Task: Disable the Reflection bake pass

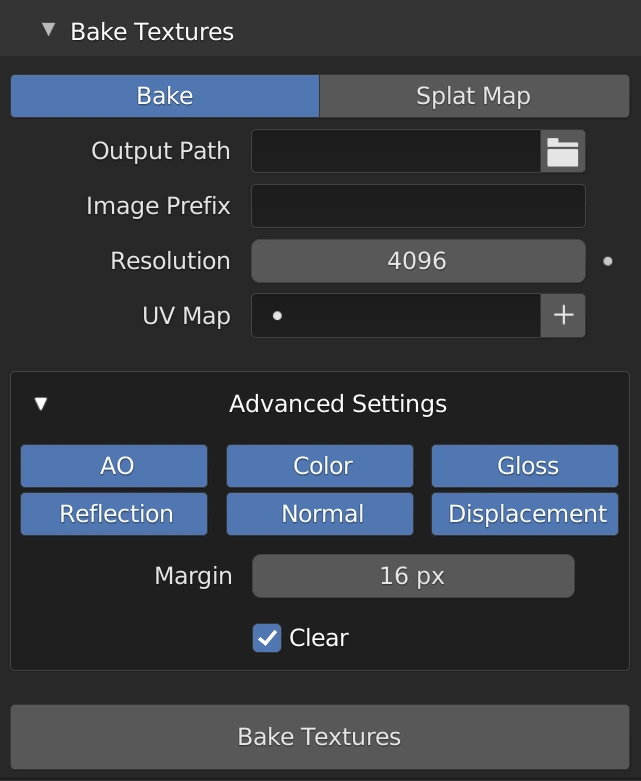Action: pos(114,514)
